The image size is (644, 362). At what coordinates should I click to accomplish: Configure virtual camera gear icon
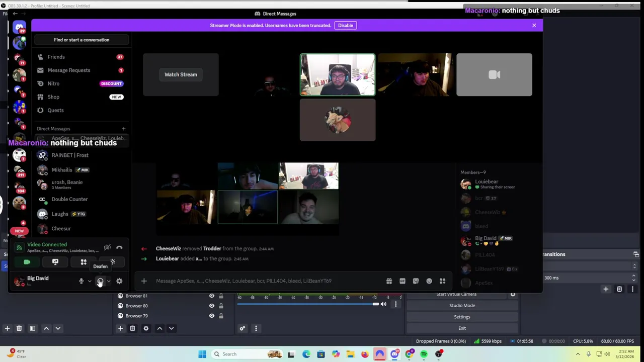513,294
